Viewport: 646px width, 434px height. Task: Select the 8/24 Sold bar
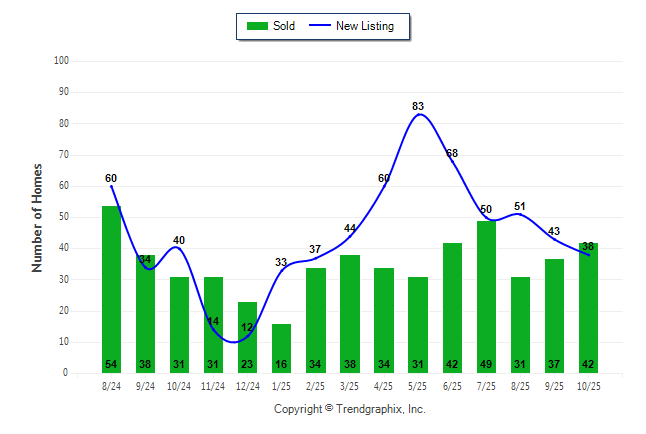point(111,290)
